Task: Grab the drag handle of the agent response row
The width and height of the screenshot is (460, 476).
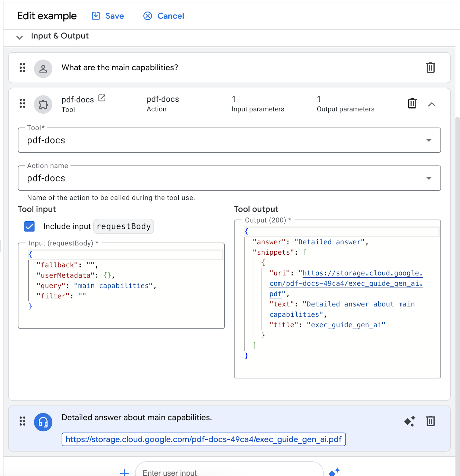Action: tap(22, 421)
